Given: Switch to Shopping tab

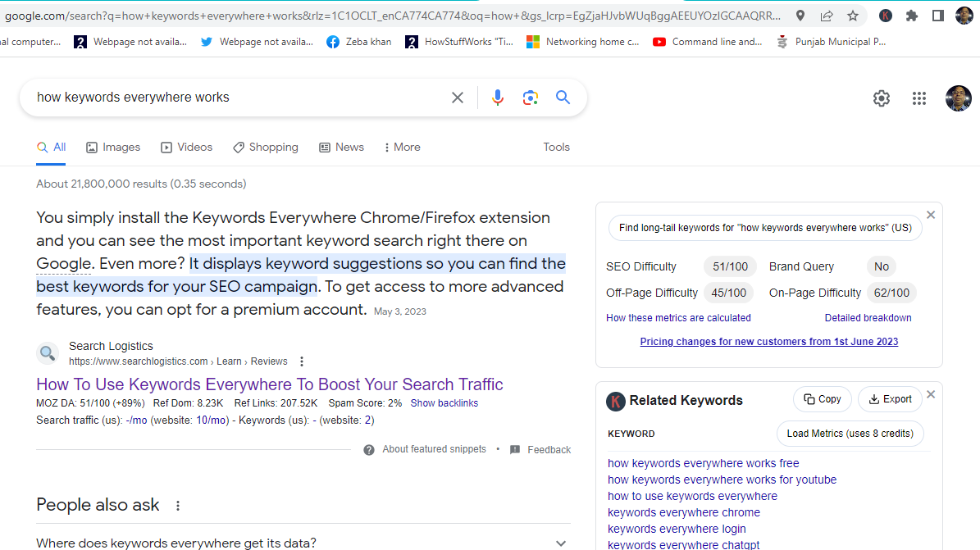Looking at the screenshot, I should tap(266, 148).
